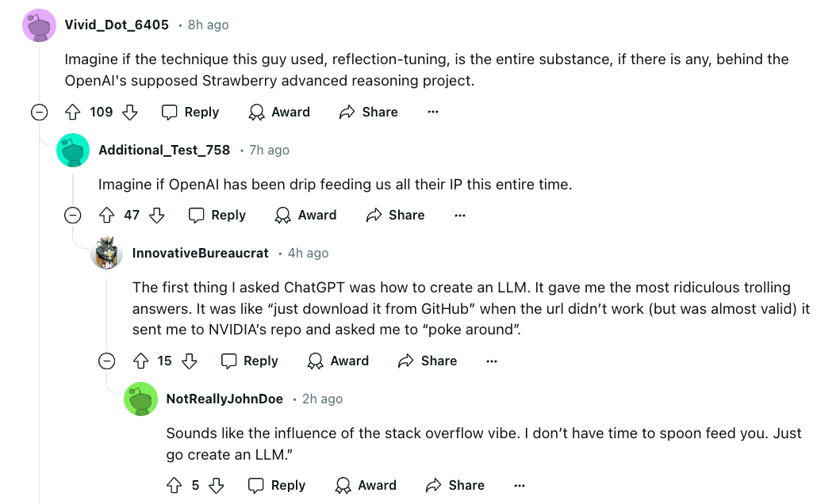
Task: Reply to Additional_Test_758's comment
Action: coord(217,216)
